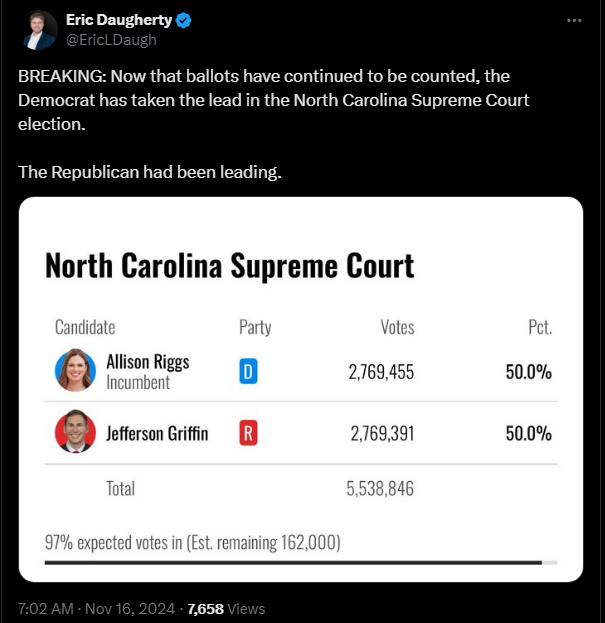Click the Eric Daugherty display name
605x623 pixels.
119,20
